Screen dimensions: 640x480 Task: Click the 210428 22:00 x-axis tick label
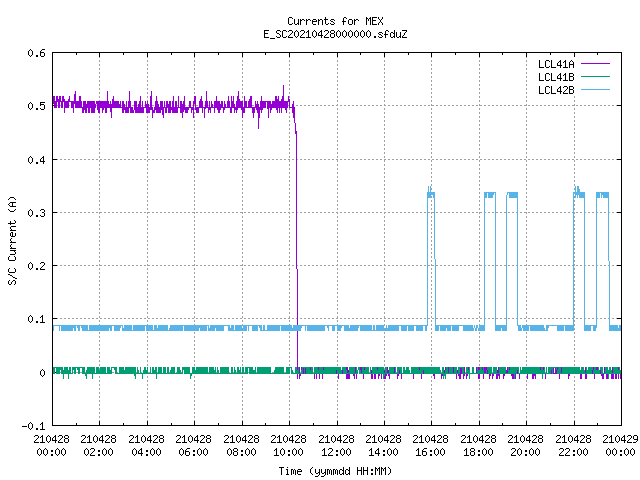click(573, 446)
